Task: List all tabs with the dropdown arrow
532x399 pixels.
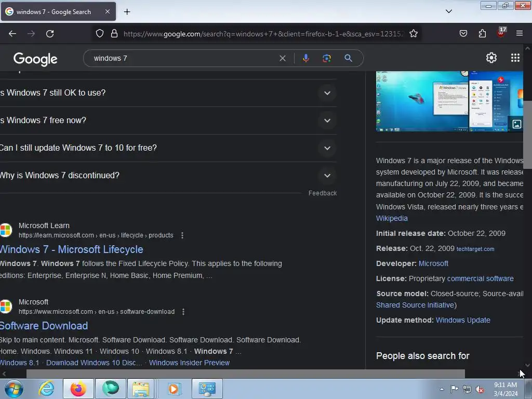Action: (x=449, y=11)
